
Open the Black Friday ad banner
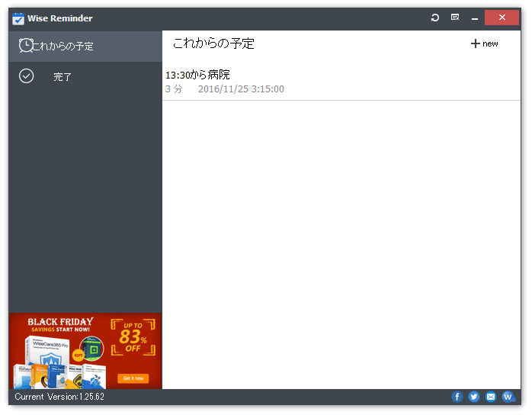[x=85, y=351]
